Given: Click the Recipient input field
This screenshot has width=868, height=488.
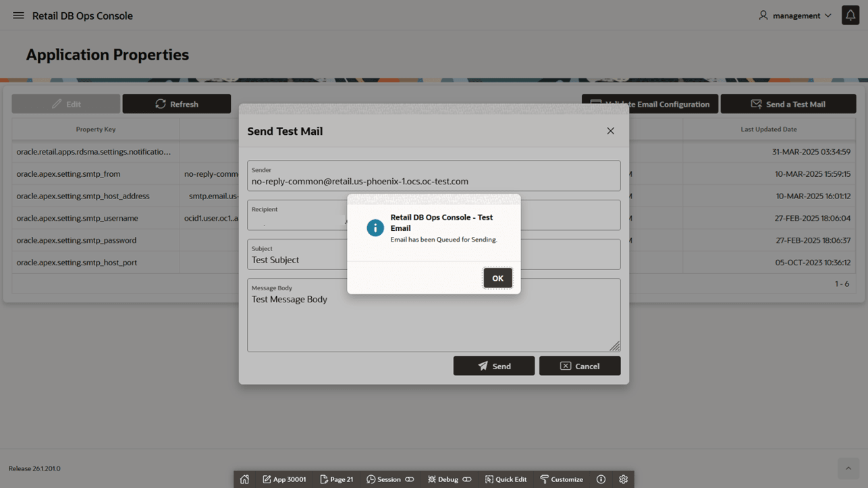Looking at the screenshot, I should pyautogui.click(x=434, y=215).
